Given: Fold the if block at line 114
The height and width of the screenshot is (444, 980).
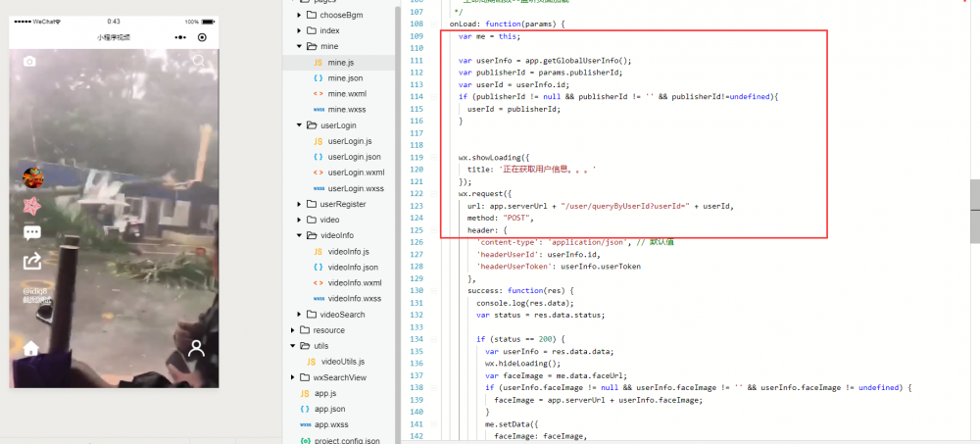Looking at the screenshot, I should [434, 97].
